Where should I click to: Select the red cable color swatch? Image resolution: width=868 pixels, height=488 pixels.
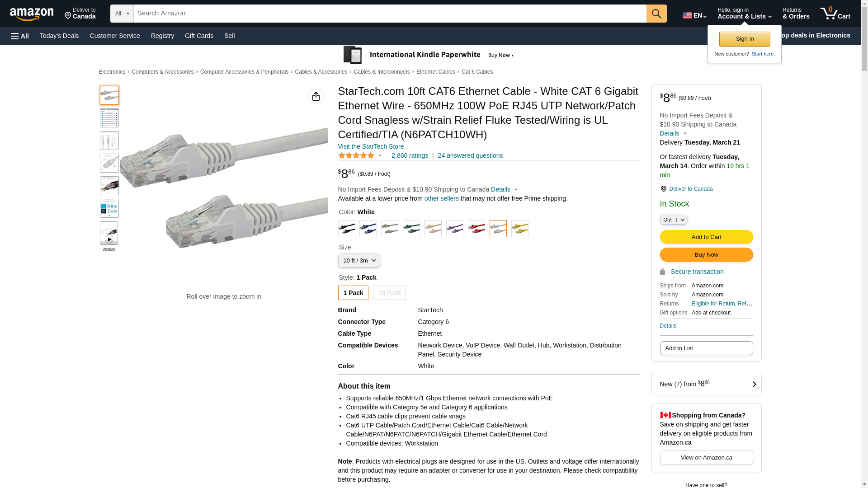[476, 229]
